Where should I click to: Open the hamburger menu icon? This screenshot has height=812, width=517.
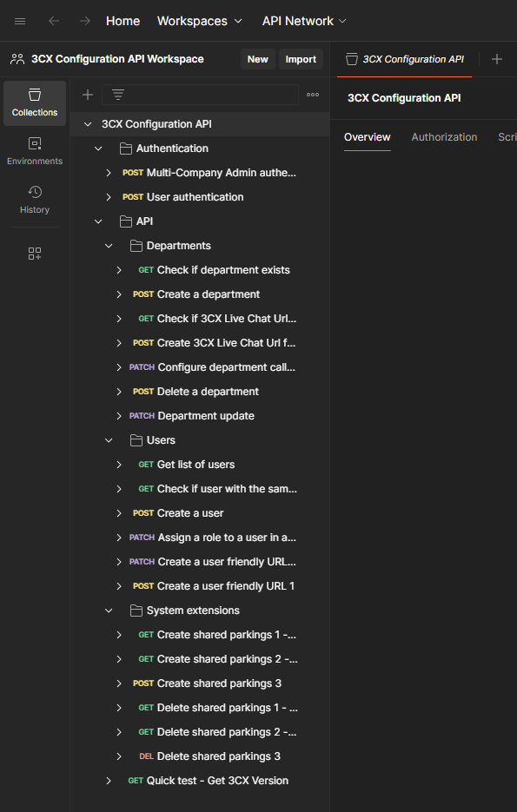coord(20,21)
